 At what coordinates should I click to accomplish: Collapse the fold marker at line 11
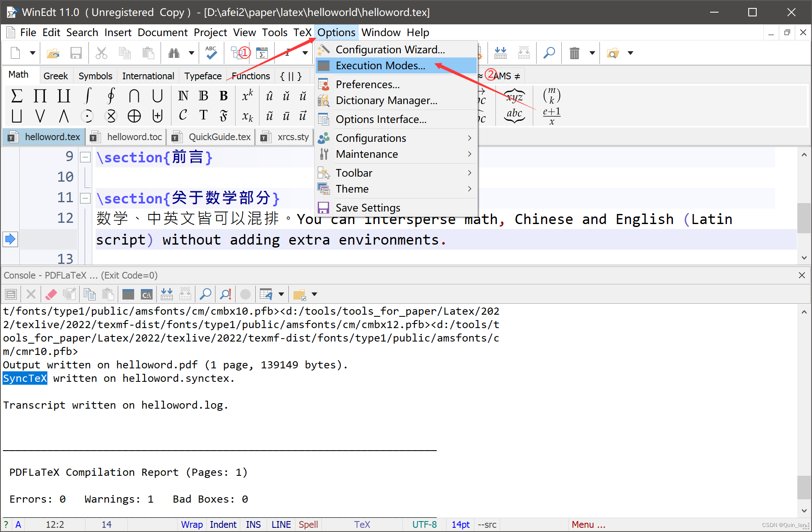pyautogui.click(x=85, y=198)
